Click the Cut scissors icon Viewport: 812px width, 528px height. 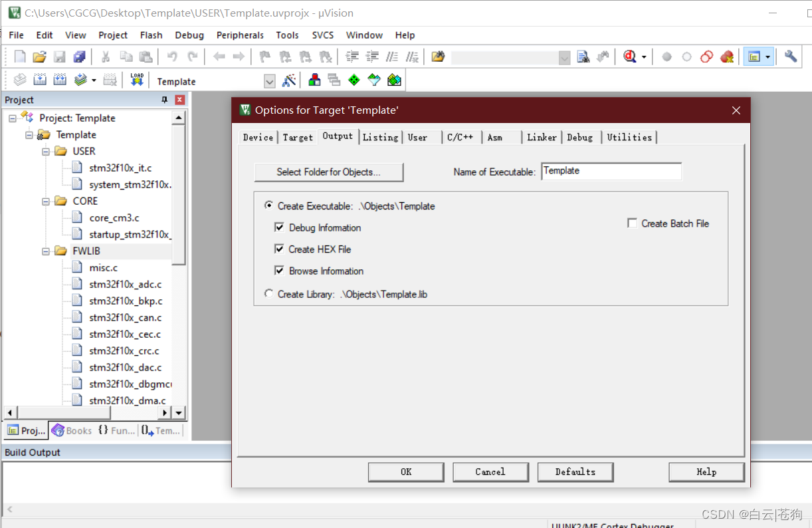(x=105, y=57)
